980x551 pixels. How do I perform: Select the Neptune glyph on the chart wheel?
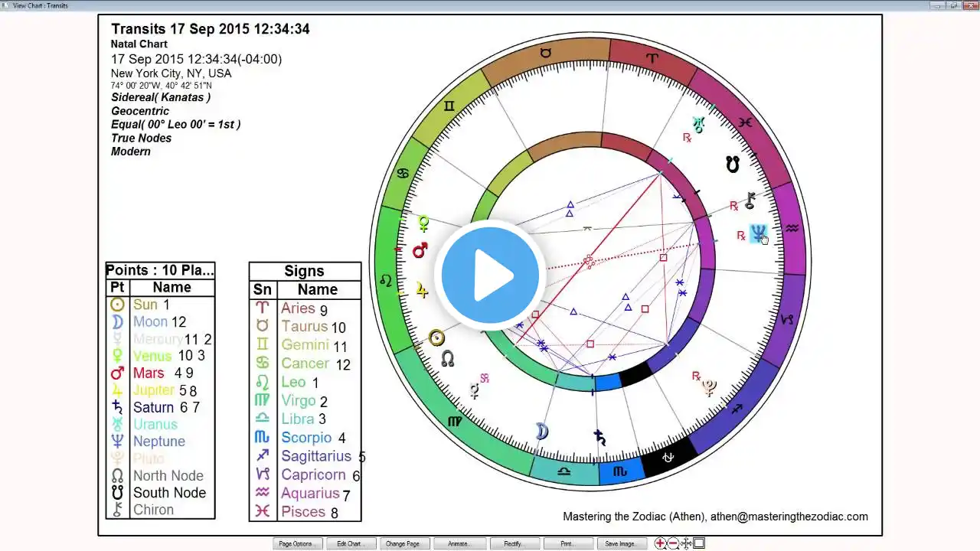coord(758,233)
